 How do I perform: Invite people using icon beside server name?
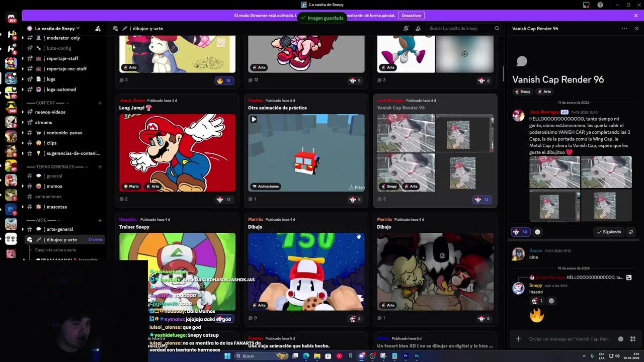click(x=98, y=29)
